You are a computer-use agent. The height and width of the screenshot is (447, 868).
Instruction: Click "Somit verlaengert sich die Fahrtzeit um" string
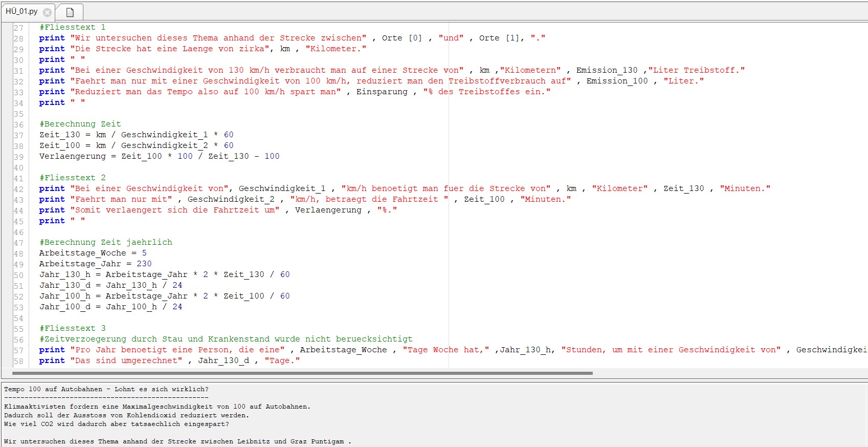point(175,210)
